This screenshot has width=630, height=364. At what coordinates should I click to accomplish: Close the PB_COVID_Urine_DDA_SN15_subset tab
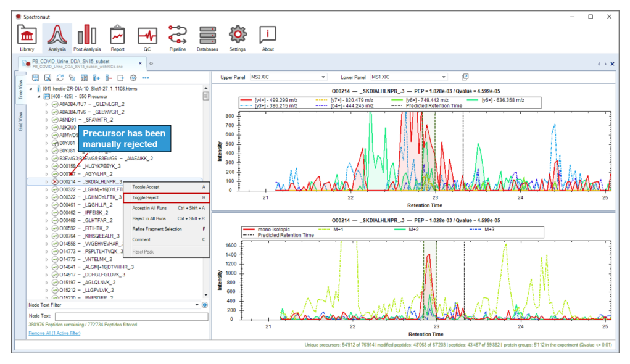pyautogui.click(x=140, y=64)
